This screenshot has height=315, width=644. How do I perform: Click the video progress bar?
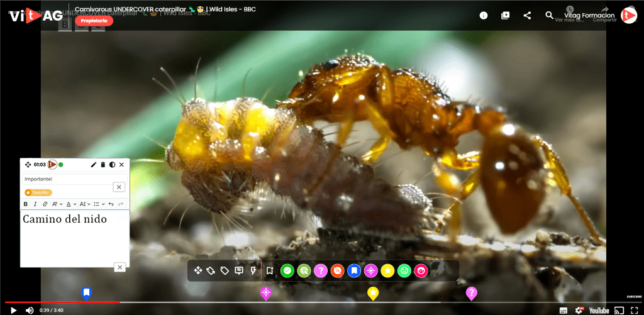(322, 302)
